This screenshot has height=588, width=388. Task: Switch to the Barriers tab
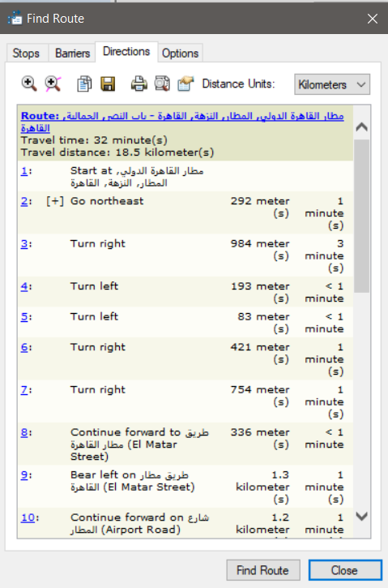point(72,54)
